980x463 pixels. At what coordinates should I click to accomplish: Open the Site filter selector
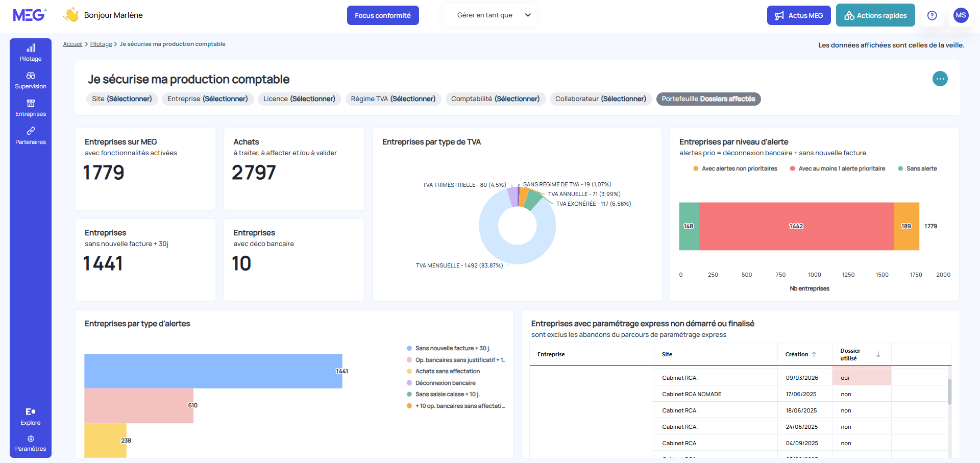pos(122,99)
